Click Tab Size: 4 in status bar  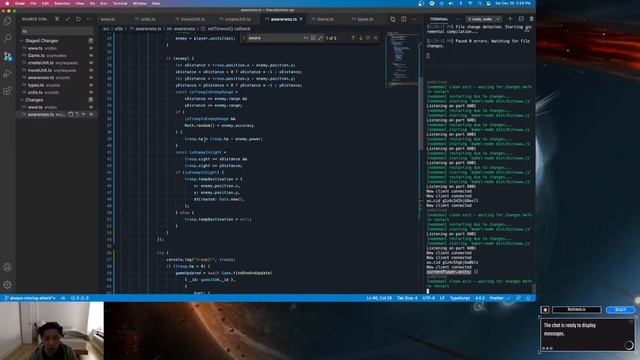(x=407, y=298)
